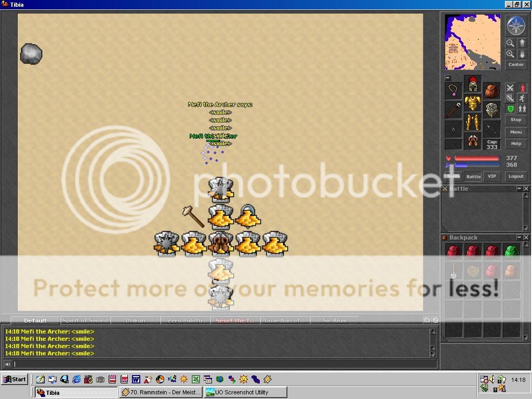Click the compass rose on the minimap
This screenshot has height=399, width=532.
pos(516,25)
